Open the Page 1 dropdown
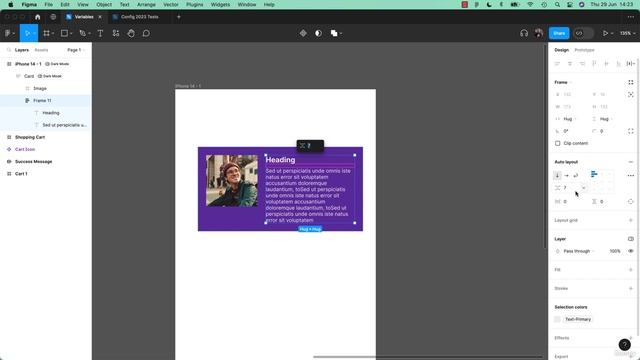Image resolution: width=640 pixels, height=360 pixels. click(x=76, y=50)
